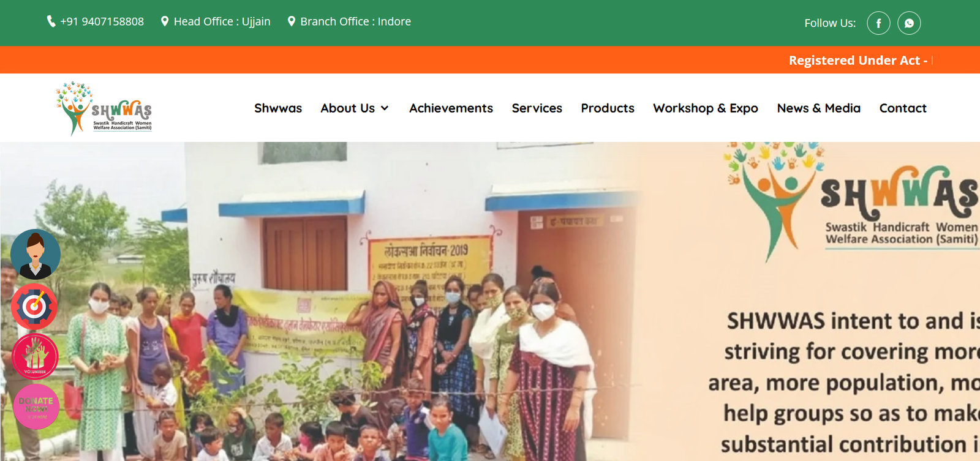This screenshot has width=980, height=461.
Task: Go to the Achievements page
Action: click(x=451, y=108)
